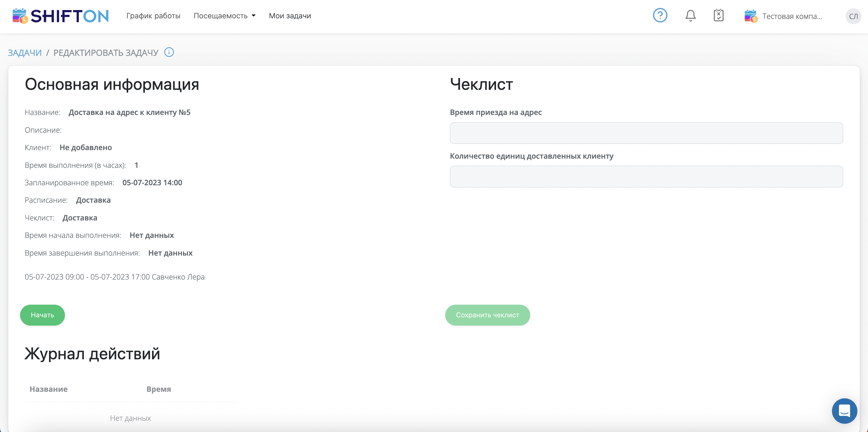Screen dimensions: 868x432
Task: Open the help question mark icon
Action: [x=660, y=15]
